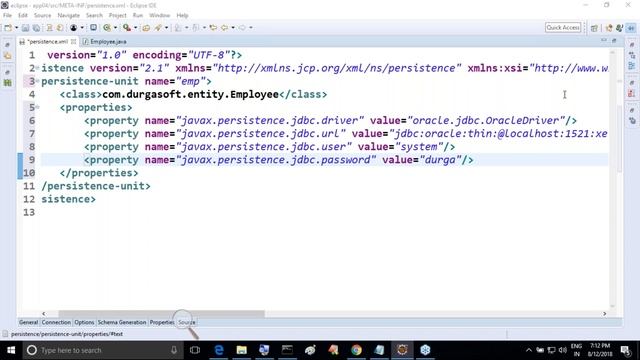Click the taskbar search box
The width and height of the screenshot is (640, 360).
tap(103, 350)
